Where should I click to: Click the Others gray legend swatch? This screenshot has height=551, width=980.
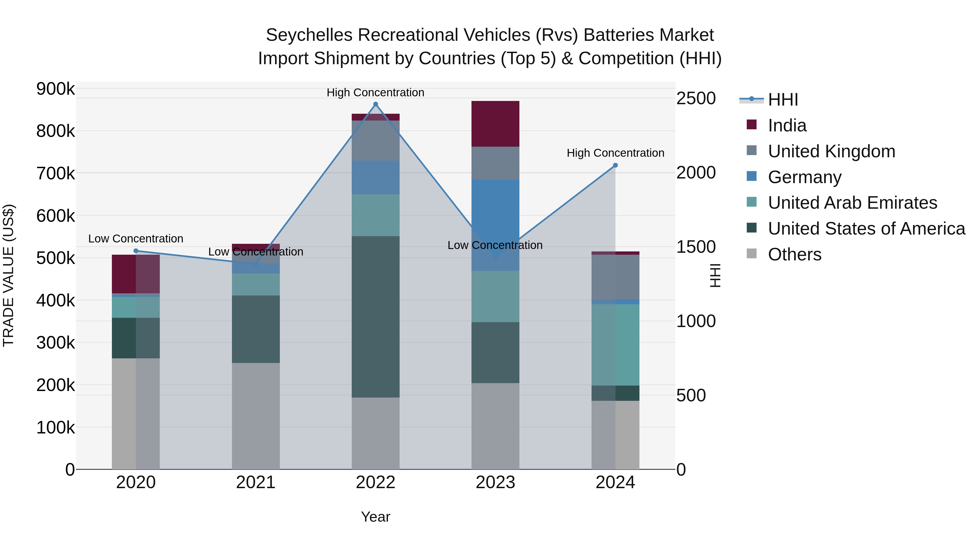[x=752, y=253]
